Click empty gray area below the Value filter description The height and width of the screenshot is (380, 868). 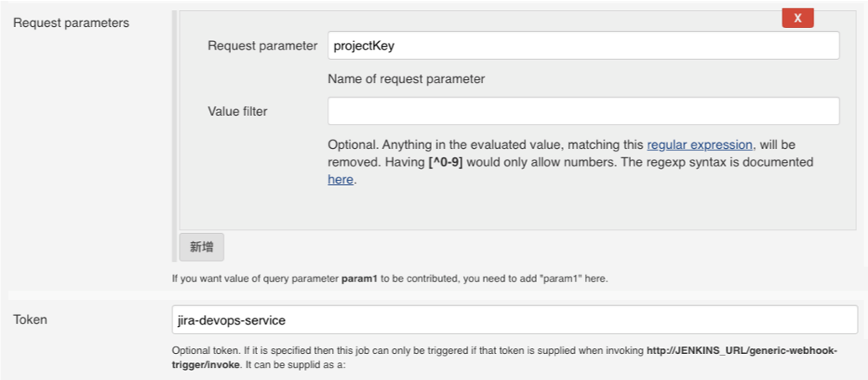click(x=504, y=208)
